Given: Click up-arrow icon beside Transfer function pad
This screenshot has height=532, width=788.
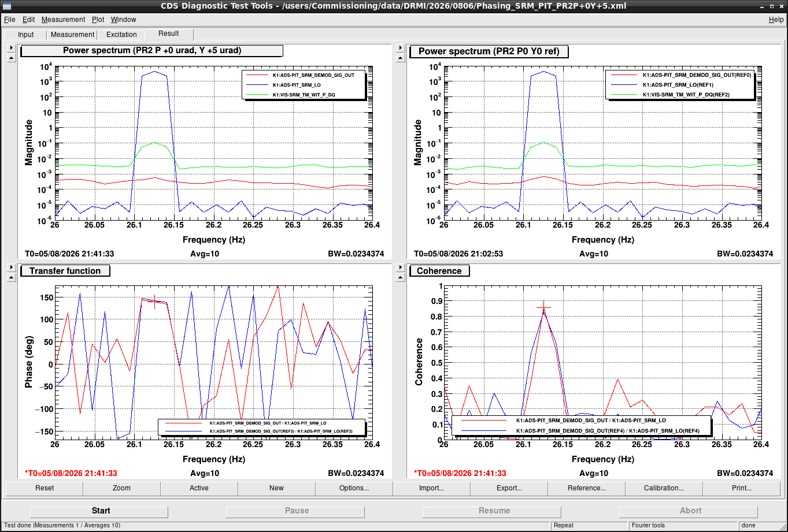Looking at the screenshot, I should [11, 277].
